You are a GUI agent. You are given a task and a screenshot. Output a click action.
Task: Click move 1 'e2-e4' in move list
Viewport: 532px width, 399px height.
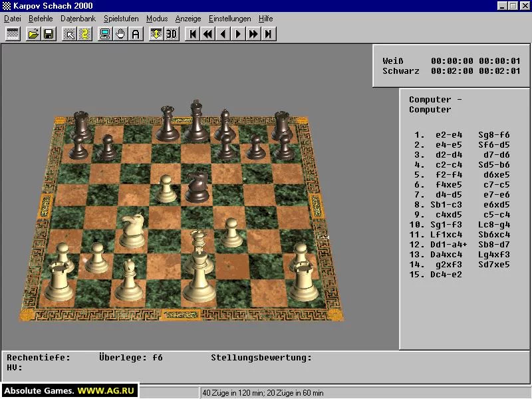449,135
